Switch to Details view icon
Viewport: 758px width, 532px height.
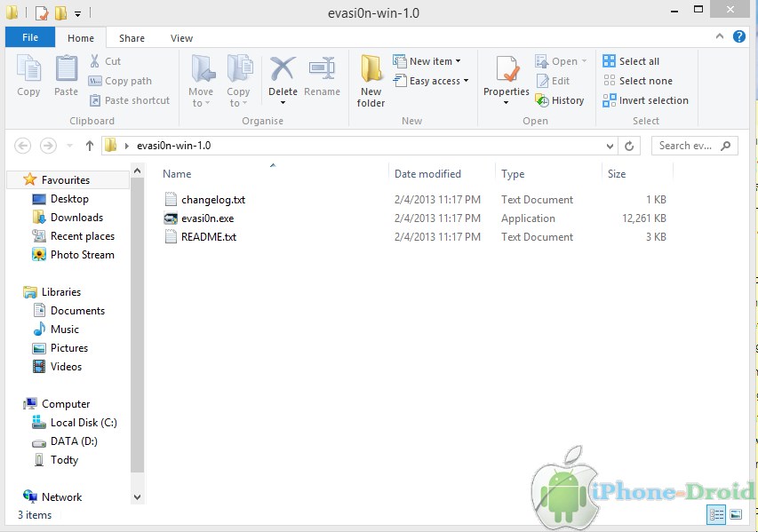716,514
